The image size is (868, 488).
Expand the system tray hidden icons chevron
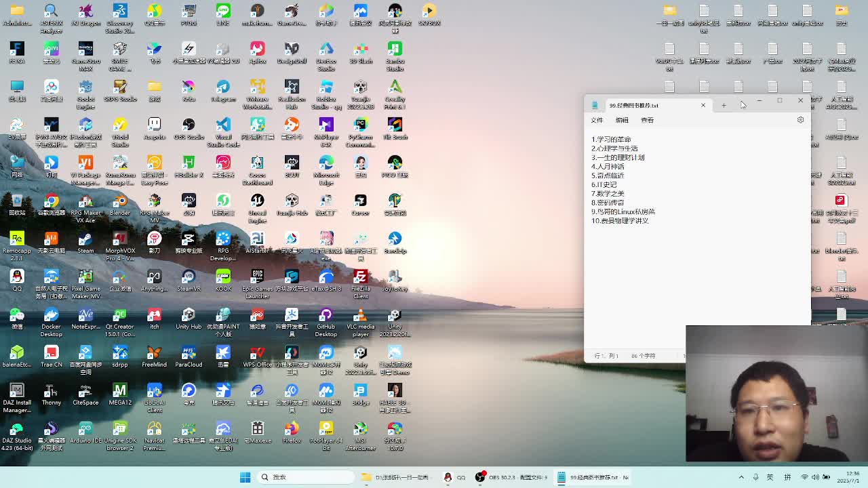tap(741, 477)
